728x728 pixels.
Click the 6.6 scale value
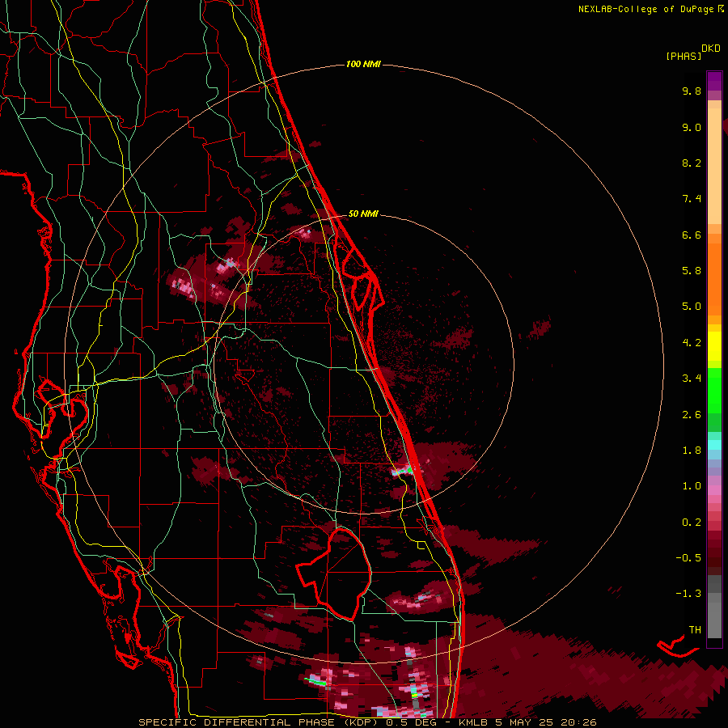tap(692, 235)
